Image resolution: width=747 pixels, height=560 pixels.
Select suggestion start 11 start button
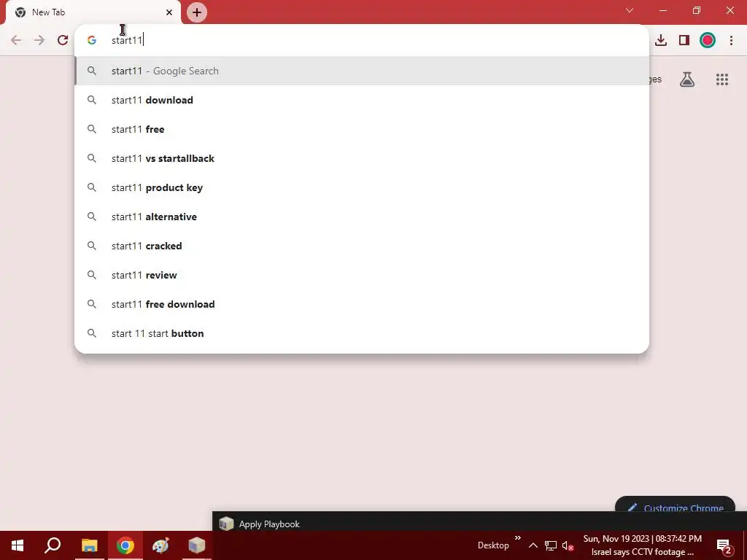362,333
